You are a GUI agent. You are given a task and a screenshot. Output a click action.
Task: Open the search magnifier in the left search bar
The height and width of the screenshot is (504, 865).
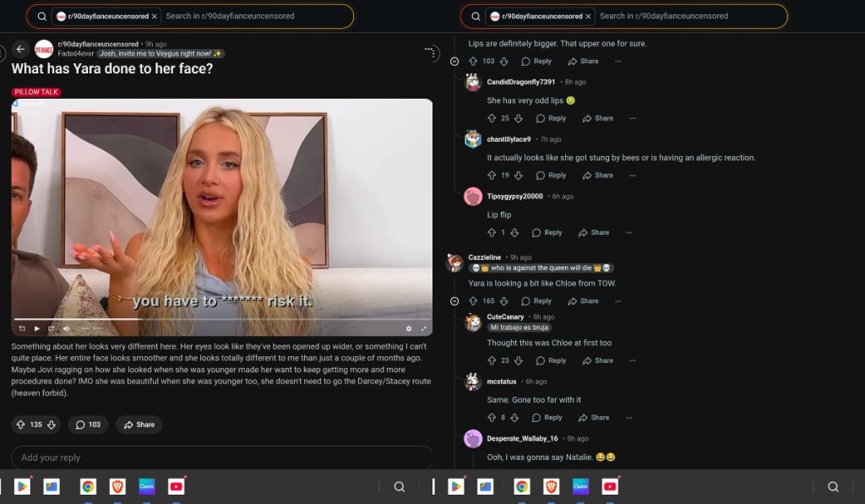click(41, 16)
